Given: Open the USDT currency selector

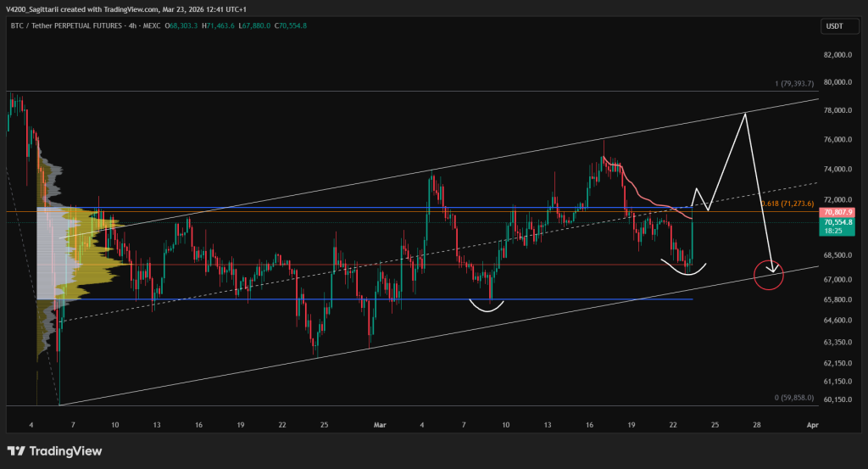Looking at the screenshot, I should coord(834,27).
